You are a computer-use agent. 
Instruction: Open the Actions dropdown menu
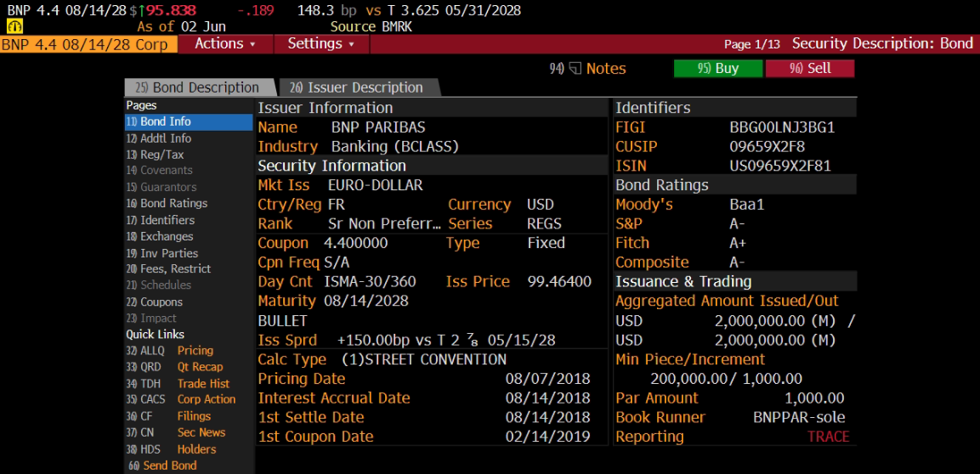pyautogui.click(x=225, y=43)
